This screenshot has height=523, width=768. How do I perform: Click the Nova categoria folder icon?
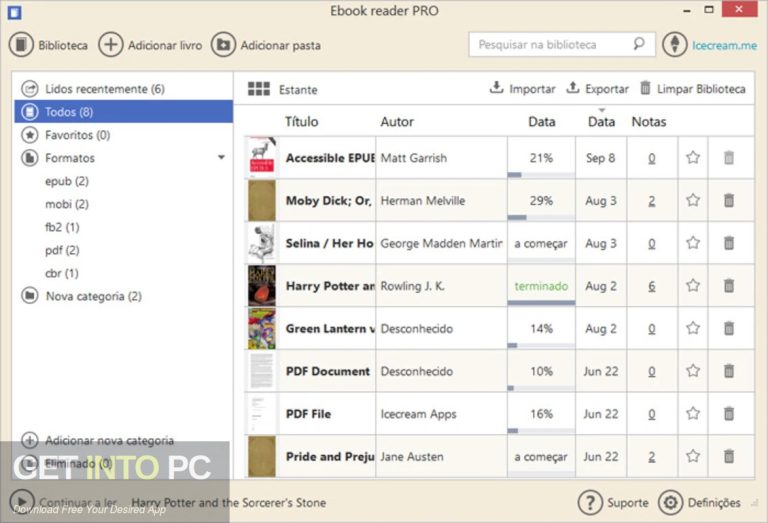pyautogui.click(x=29, y=296)
